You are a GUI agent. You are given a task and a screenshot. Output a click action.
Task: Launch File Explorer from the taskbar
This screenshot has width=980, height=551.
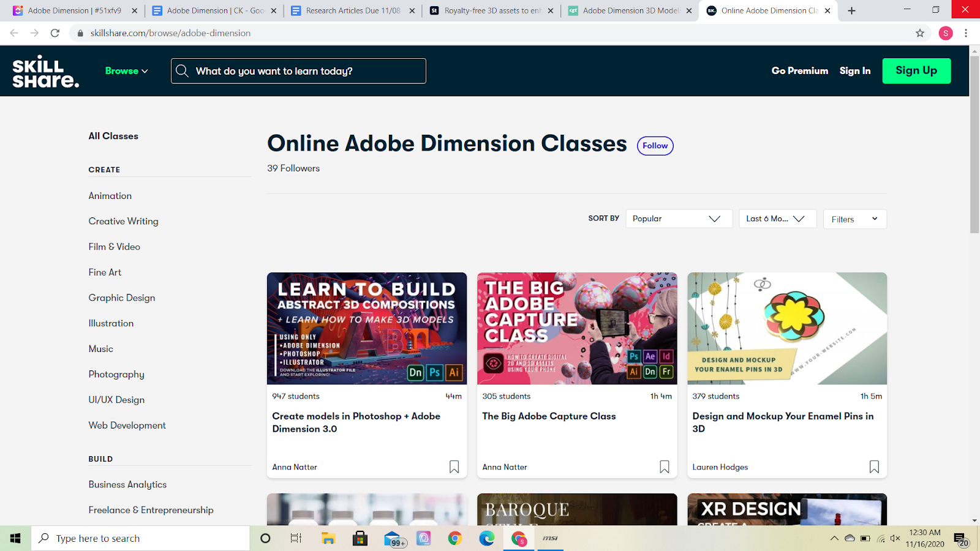328,538
